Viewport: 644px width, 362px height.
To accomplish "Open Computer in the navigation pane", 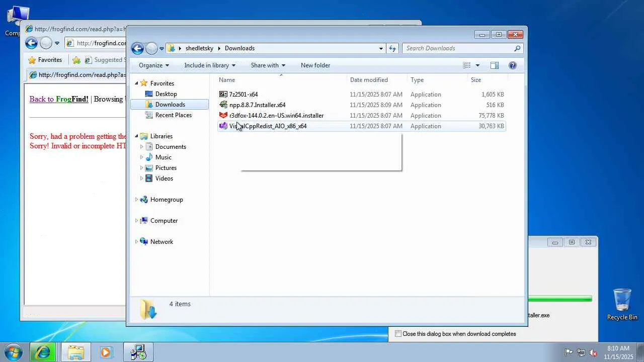I will 164,221.
